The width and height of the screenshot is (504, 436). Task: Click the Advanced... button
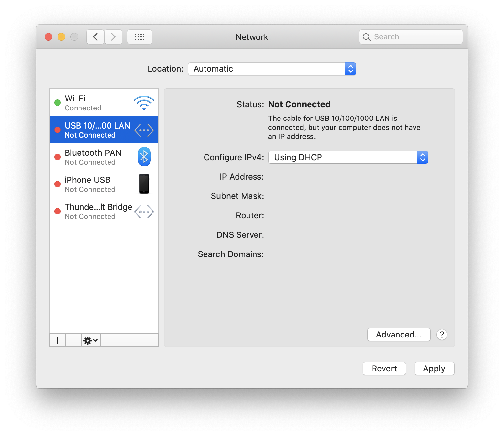click(x=399, y=335)
